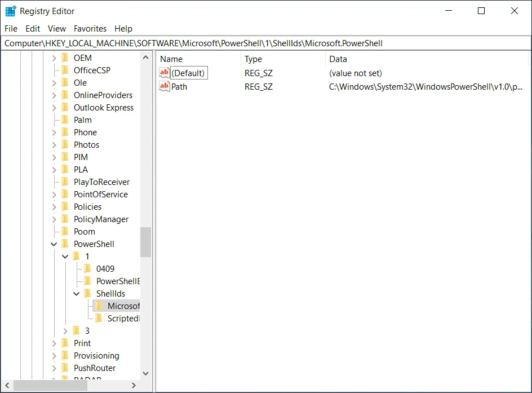The image size is (532, 393).
Task: Expand the PolicyManager key
Action: (x=54, y=219)
